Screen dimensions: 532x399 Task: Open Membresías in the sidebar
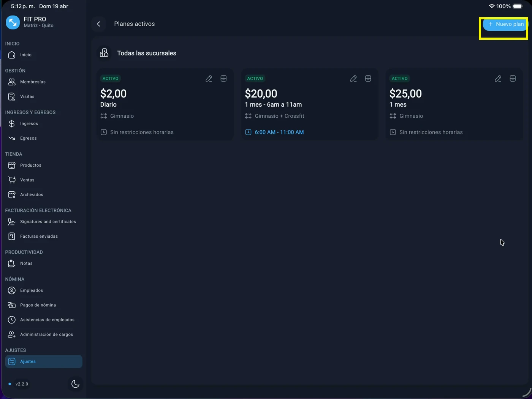pyautogui.click(x=33, y=82)
